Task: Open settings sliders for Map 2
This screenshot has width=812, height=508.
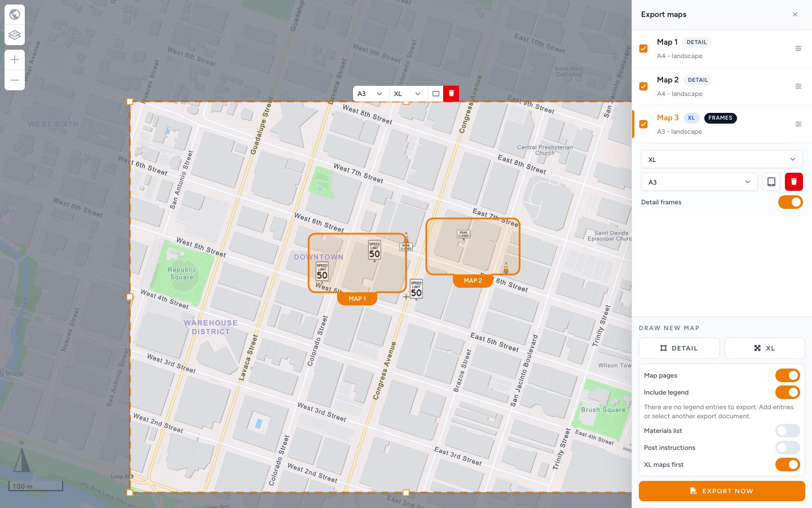Action: coord(798,86)
